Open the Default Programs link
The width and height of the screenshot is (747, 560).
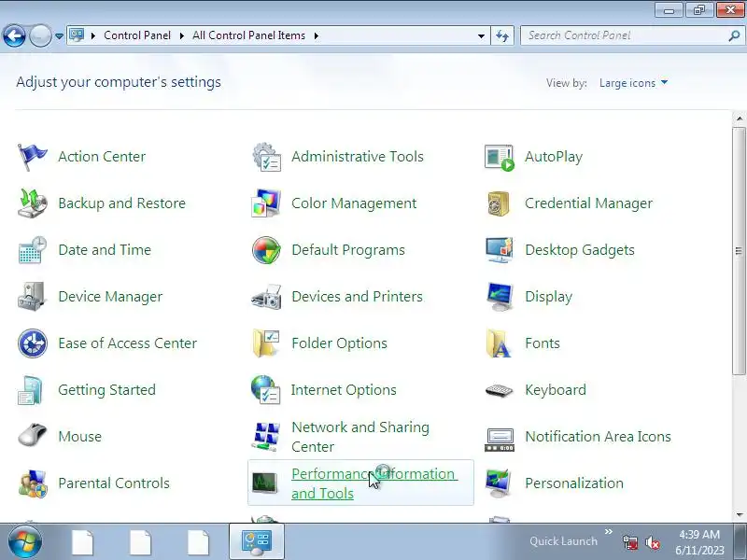click(347, 250)
